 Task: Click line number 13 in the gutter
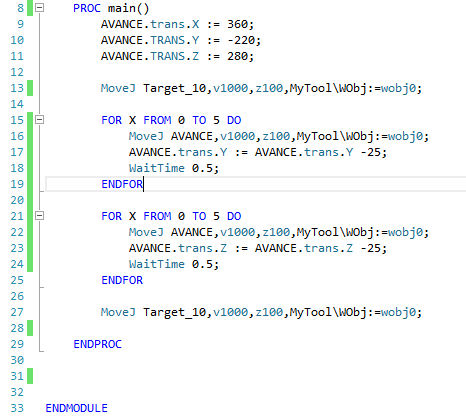17,88
